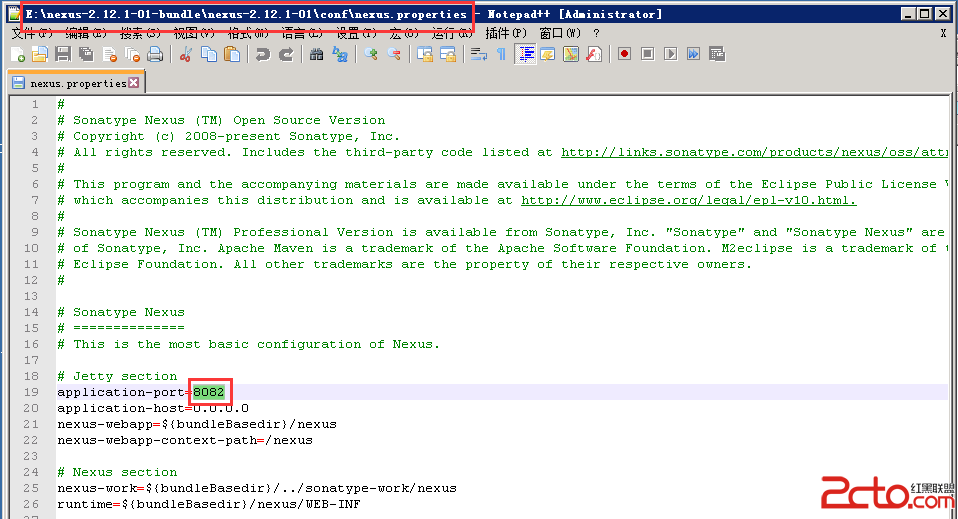
Task: Open the 视图(V) menu
Action: 194,33
